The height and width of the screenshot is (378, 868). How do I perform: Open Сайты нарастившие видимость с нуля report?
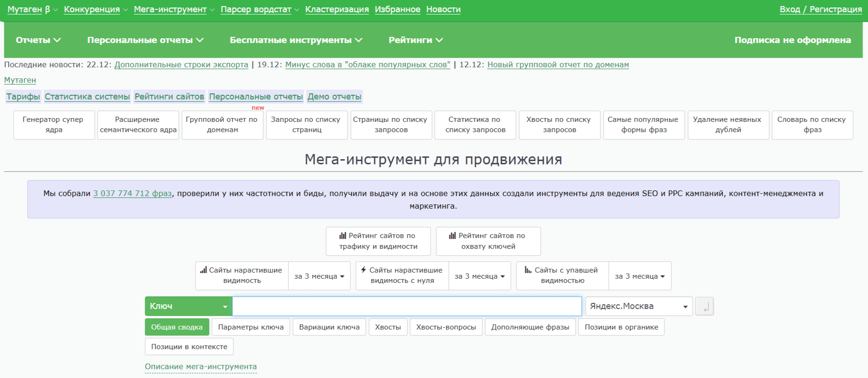[x=403, y=276]
